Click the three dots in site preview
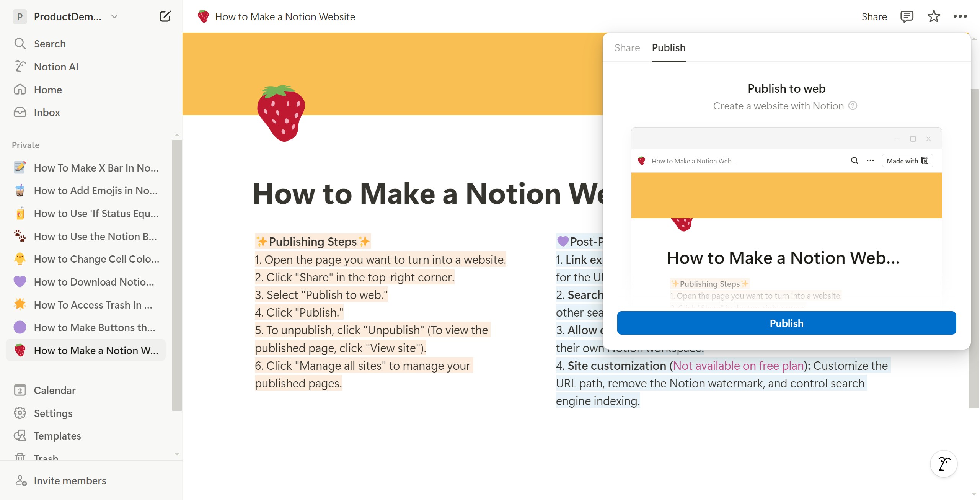The width and height of the screenshot is (980, 500). pos(870,161)
